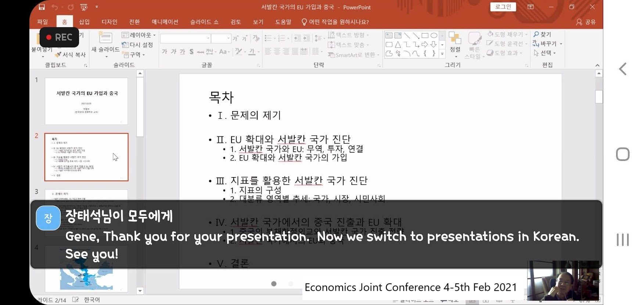644x305 pixels.
Task: Click the decrease list level icon
Action: (x=298, y=38)
